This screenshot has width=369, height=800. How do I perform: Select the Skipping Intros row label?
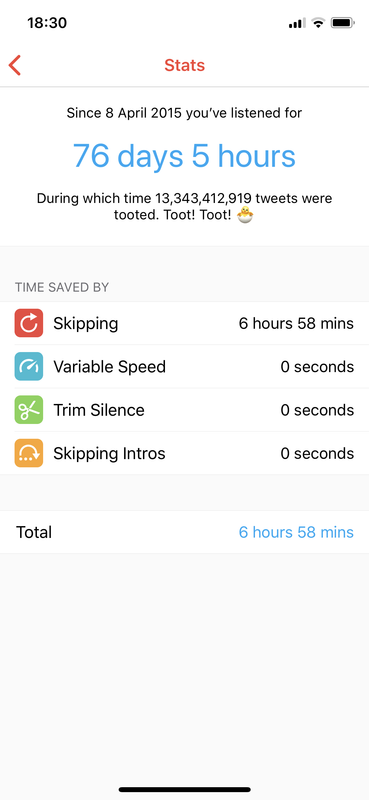coord(109,454)
